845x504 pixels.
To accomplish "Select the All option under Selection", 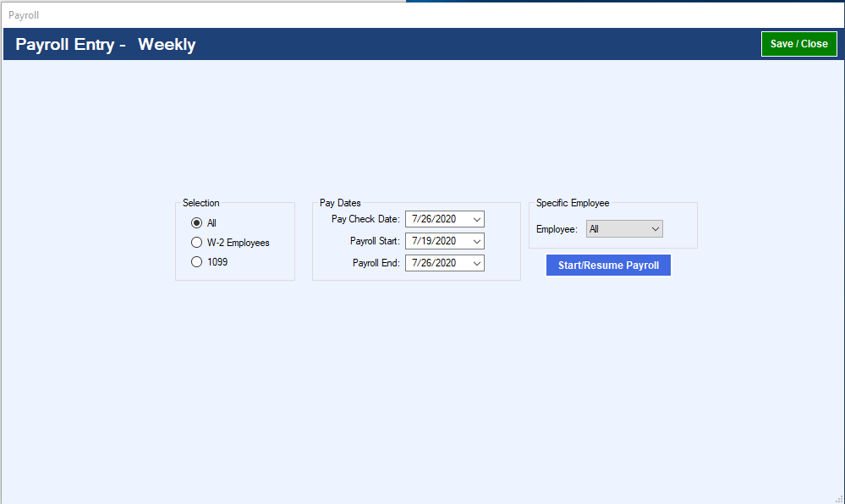I will pyautogui.click(x=196, y=222).
